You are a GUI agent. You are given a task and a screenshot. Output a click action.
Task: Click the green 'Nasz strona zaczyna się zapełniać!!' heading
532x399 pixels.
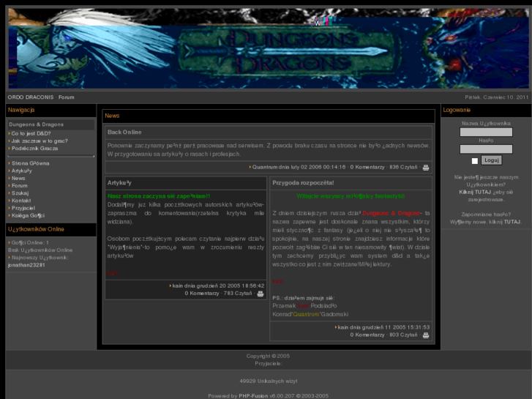point(159,196)
